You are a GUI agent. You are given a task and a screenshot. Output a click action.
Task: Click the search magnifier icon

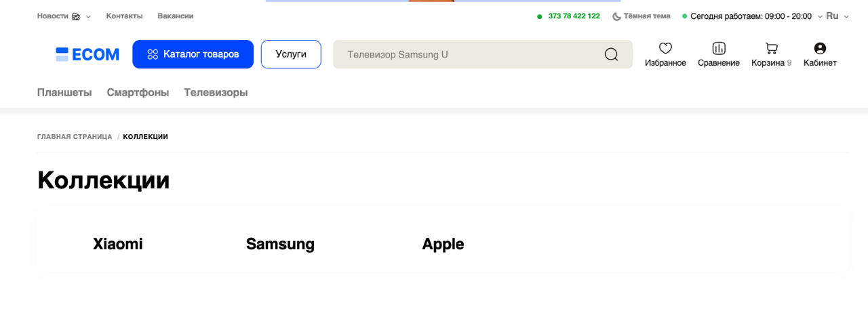pyautogui.click(x=611, y=54)
